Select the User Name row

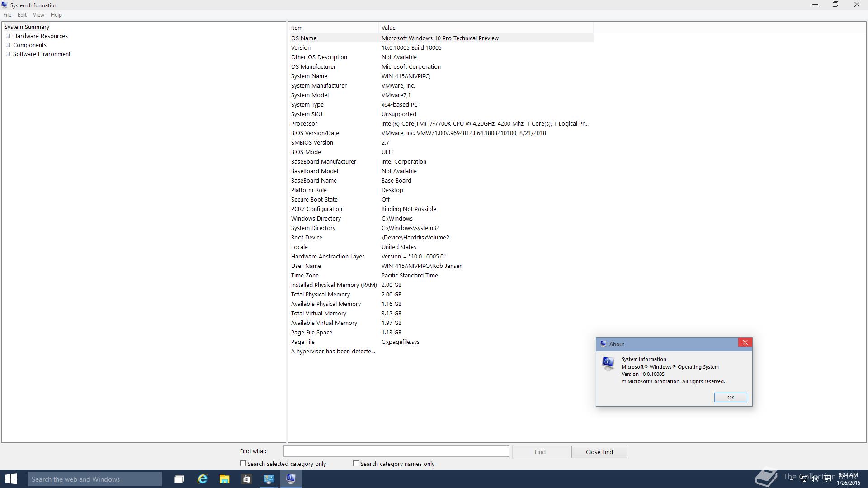pos(441,266)
